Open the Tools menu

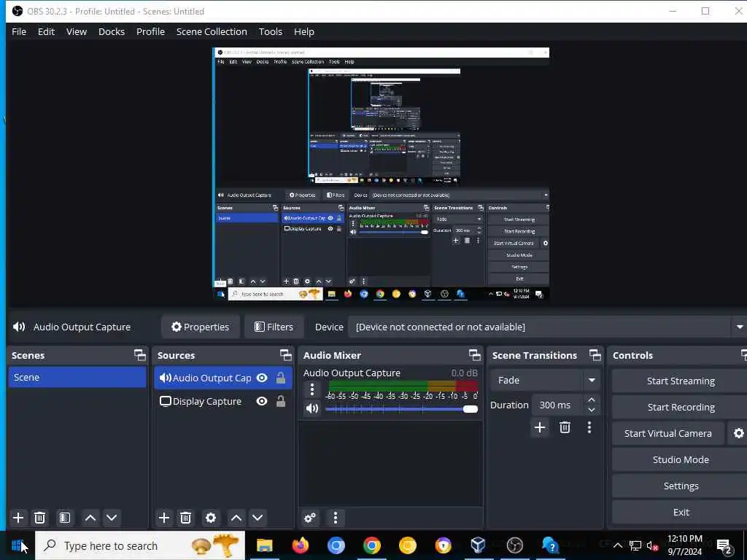[x=270, y=31]
